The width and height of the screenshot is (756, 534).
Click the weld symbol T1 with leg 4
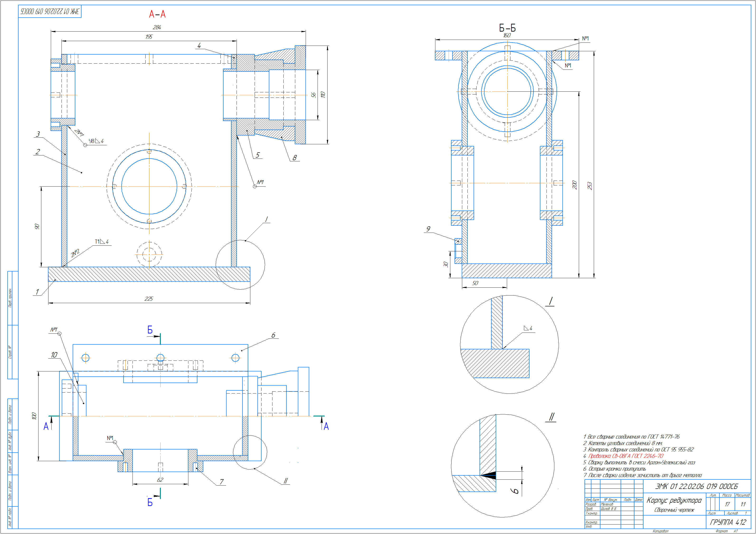[101, 242]
